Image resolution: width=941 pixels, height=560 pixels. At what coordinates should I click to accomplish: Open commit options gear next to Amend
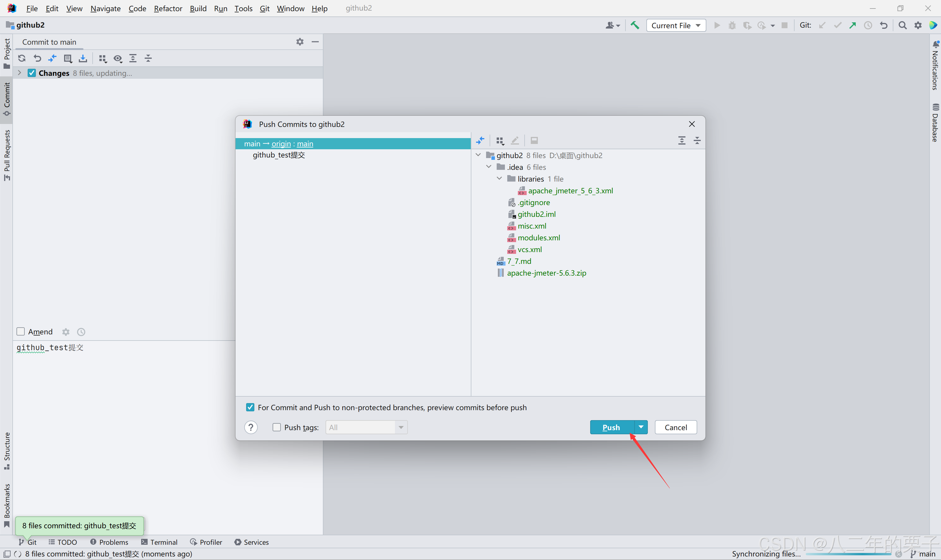66,332
